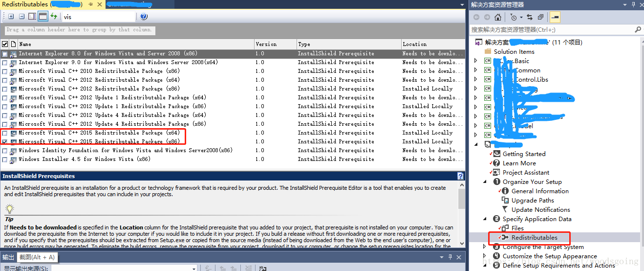Screen dimensions: 644x271
Task: Click the document icon column header
Action: point(13,44)
